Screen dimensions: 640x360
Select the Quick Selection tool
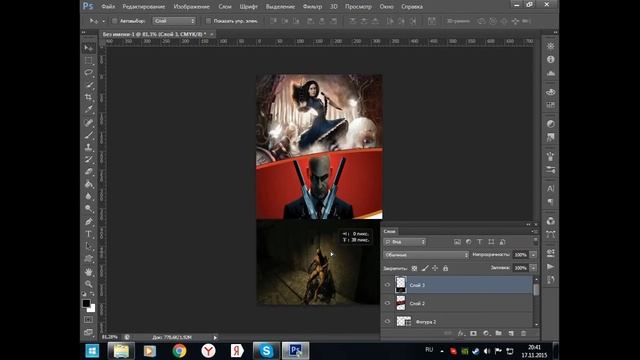point(89,85)
